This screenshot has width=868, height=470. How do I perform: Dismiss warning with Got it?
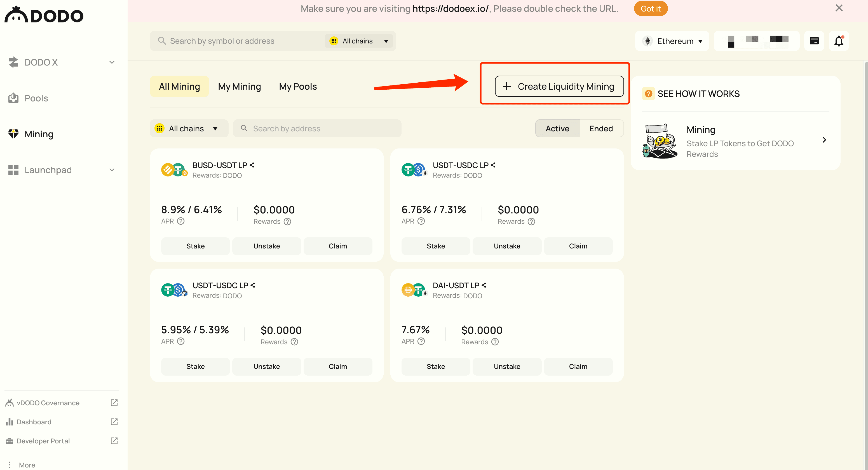[650, 8]
